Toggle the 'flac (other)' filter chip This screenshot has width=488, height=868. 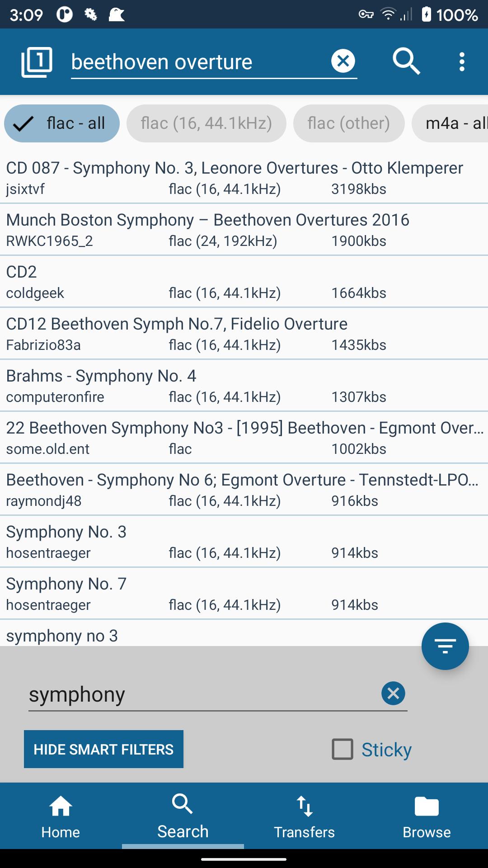coord(349,123)
